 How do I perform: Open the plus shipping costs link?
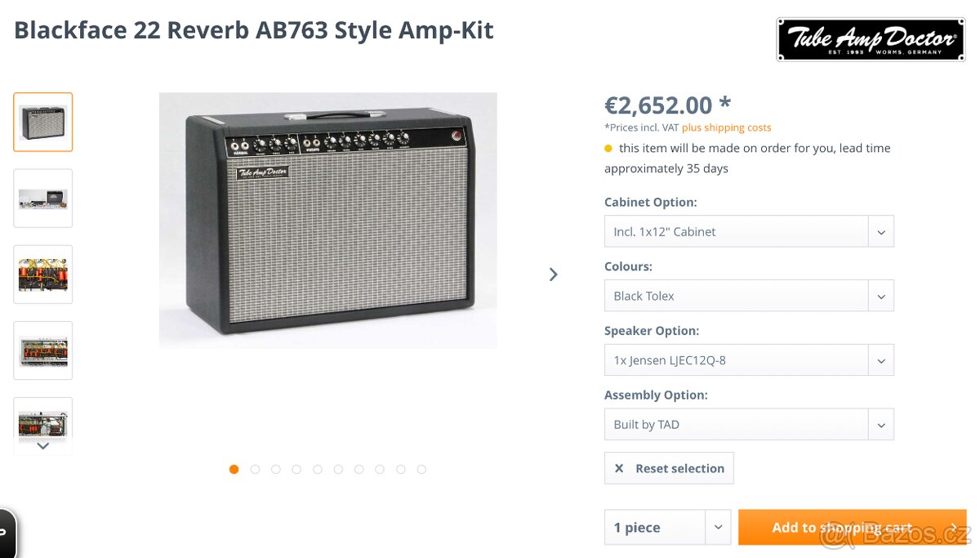[x=726, y=127]
